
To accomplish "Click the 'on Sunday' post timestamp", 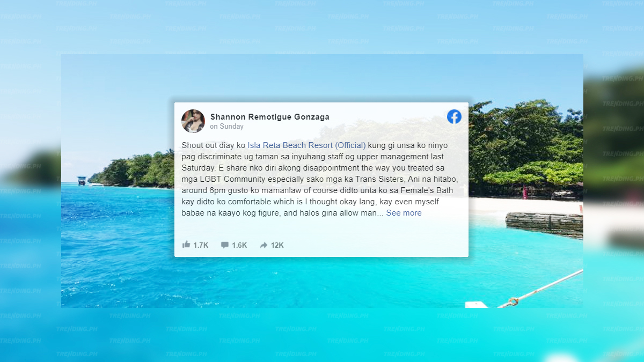I will [226, 127].
